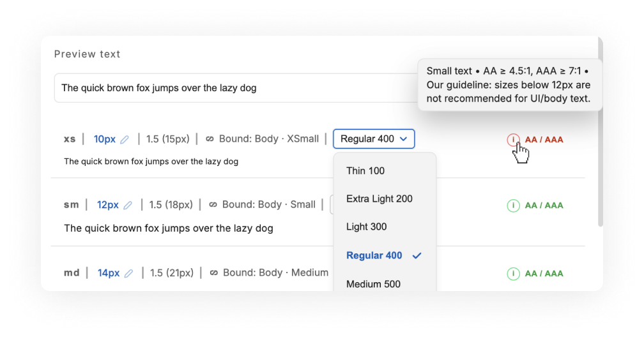Choose Extra Light 200 weight option
This screenshot has height=337, width=644.
point(379,198)
